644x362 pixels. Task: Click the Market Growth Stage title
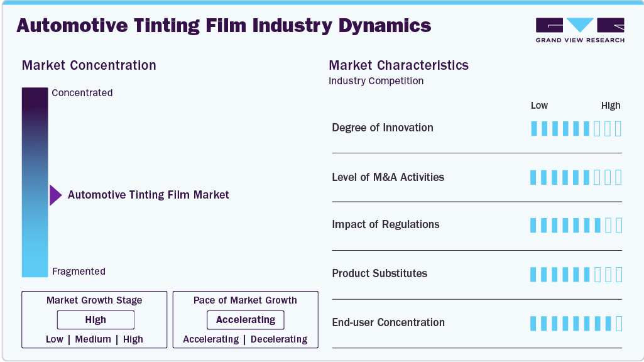tap(94, 300)
